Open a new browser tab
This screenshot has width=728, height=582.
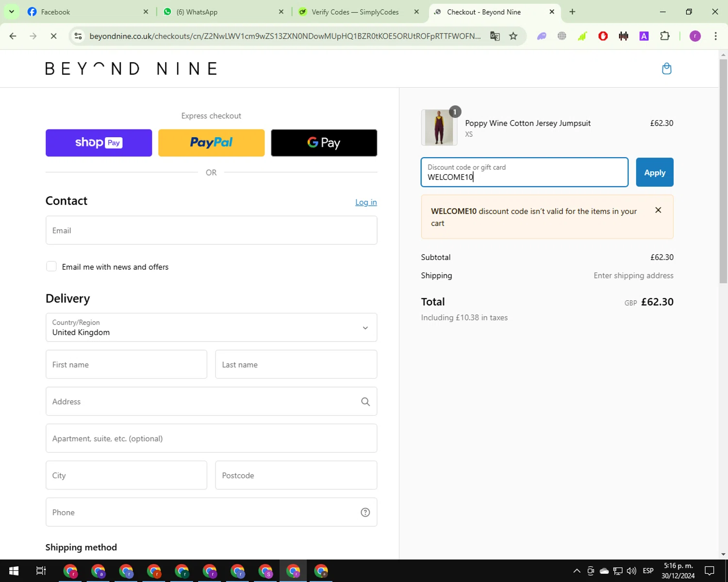tap(572, 12)
